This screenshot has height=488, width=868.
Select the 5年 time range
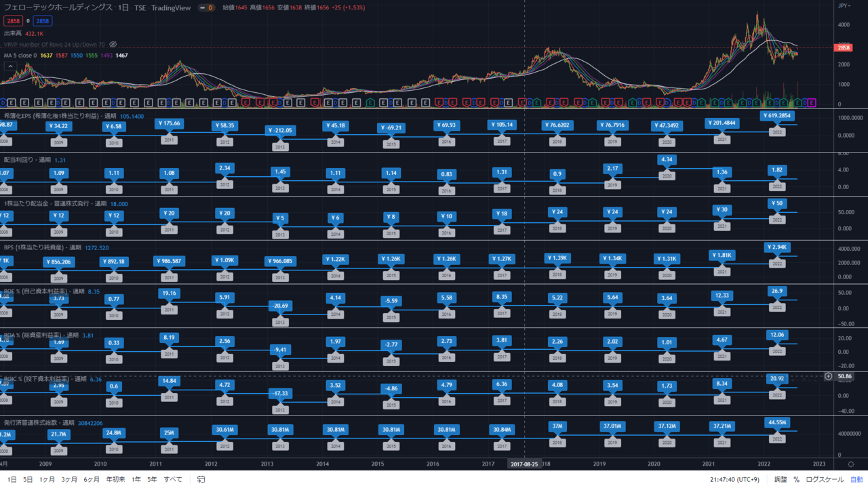152,479
